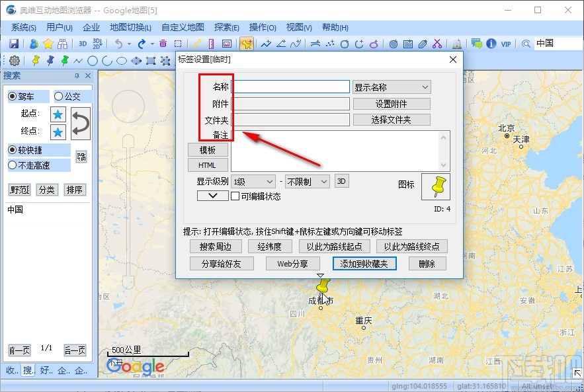Click the blue redo arrow icon
Image resolution: width=584 pixels, height=392 pixels.
[x=142, y=44]
